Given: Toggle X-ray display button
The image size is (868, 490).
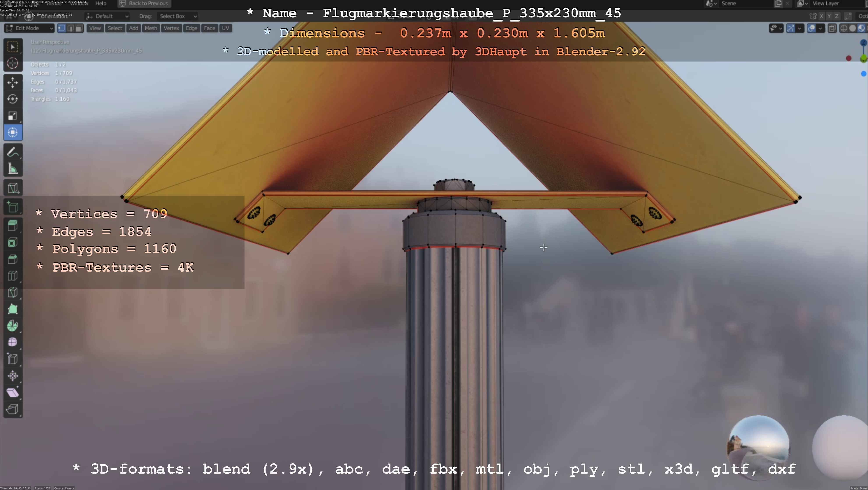Looking at the screenshot, I should (832, 28).
